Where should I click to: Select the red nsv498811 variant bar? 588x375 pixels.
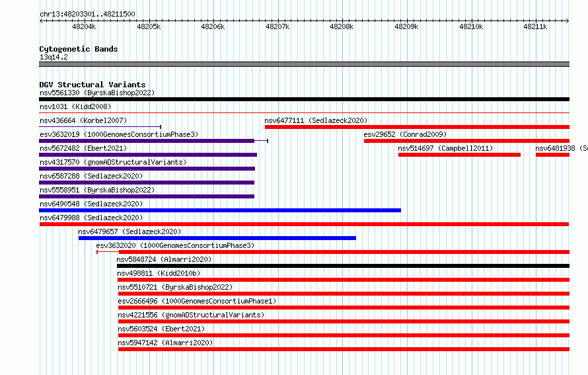(x=344, y=280)
